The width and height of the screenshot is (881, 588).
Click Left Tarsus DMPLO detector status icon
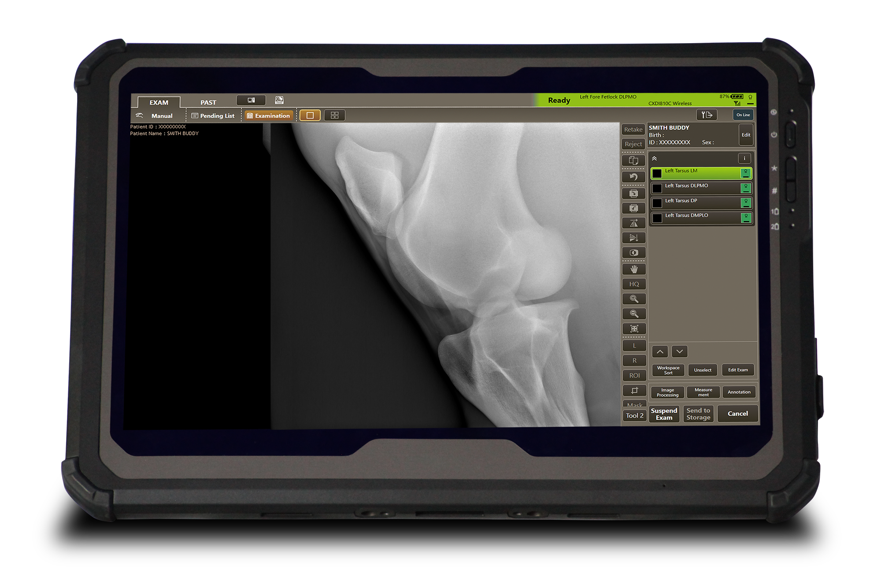[746, 218]
